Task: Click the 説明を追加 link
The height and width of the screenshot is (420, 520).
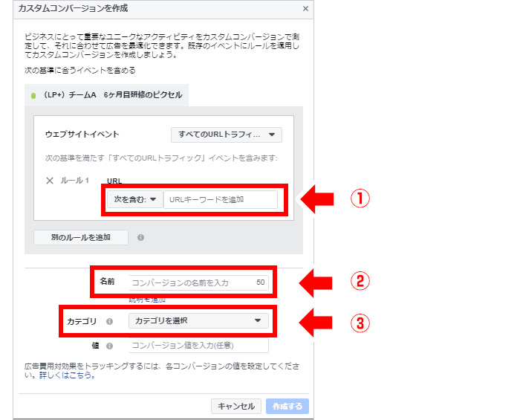Action: tap(147, 300)
